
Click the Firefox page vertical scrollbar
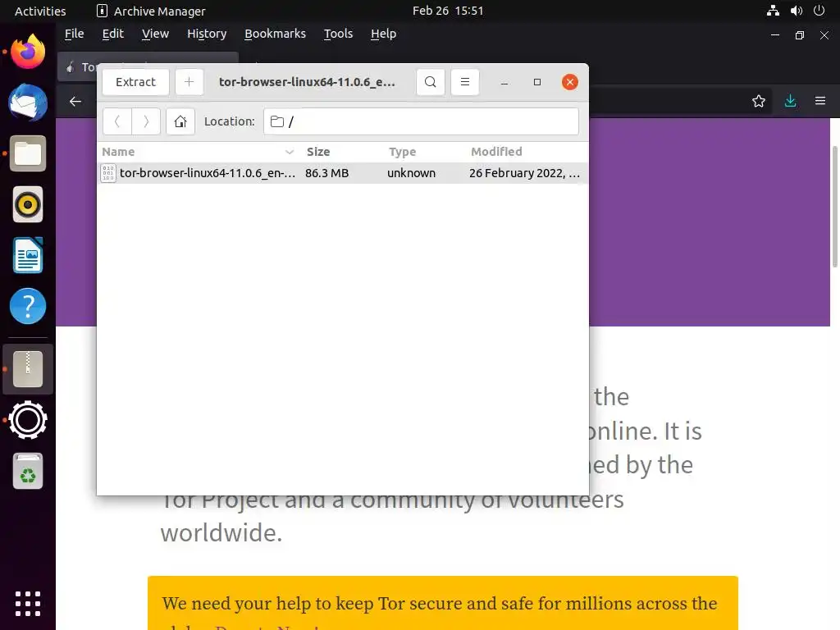coord(834,206)
